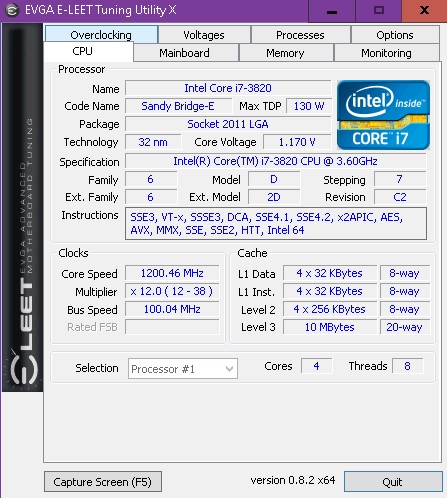This screenshot has height=498, width=447.
Task: Click the 130 W Max TDP value
Action: pyautogui.click(x=309, y=106)
